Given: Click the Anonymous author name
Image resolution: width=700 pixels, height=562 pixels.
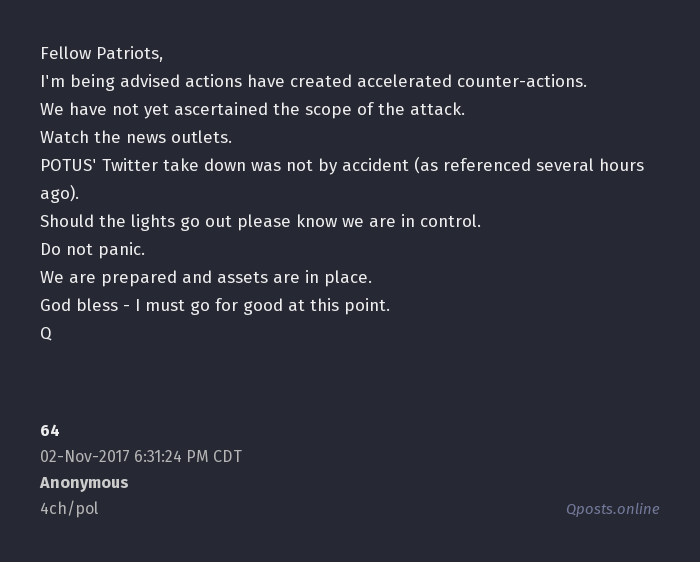Looking at the screenshot, I should [x=84, y=483].
